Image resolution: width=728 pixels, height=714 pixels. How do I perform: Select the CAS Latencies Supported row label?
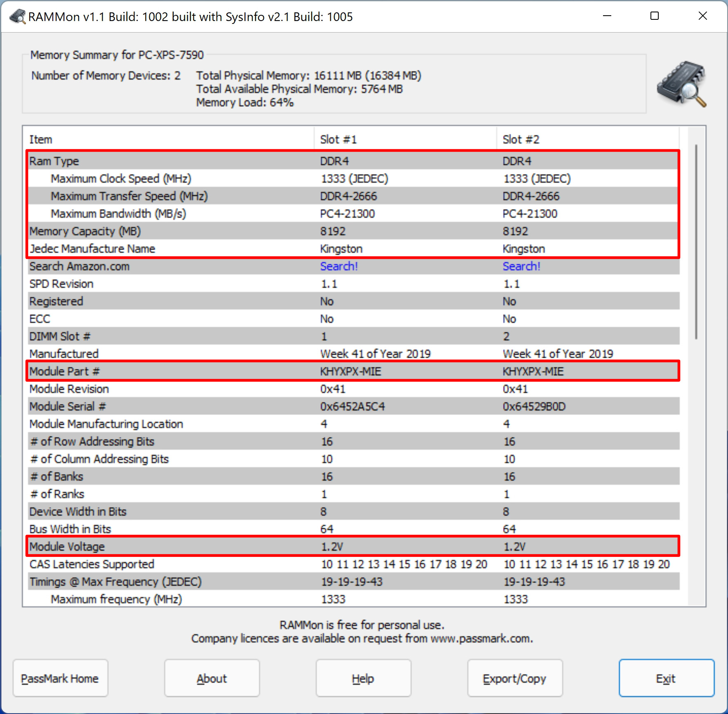(92, 564)
